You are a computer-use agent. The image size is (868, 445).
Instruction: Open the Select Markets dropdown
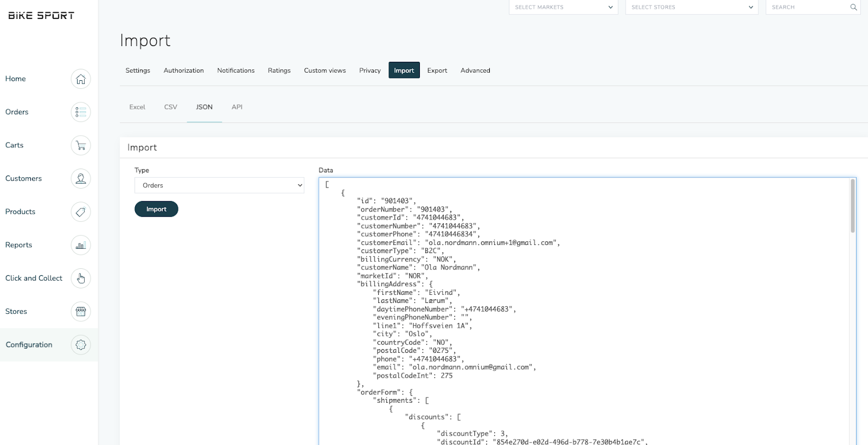pyautogui.click(x=563, y=7)
